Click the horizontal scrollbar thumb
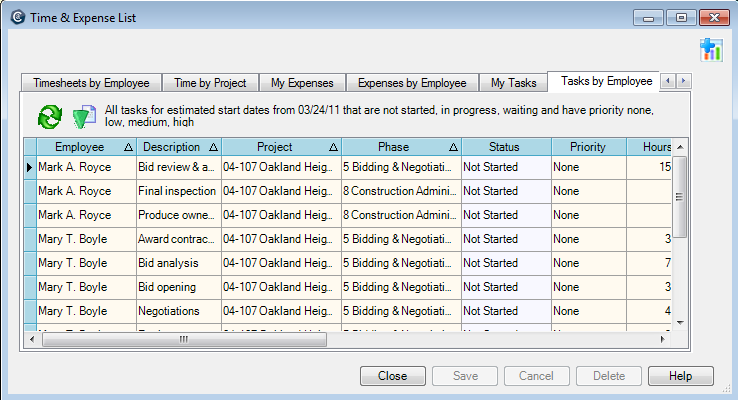This screenshot has width=738, height=400. 183,339
